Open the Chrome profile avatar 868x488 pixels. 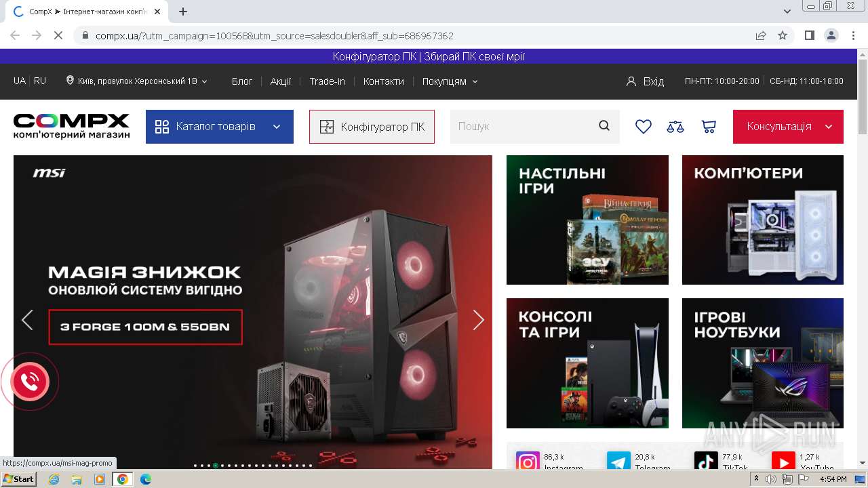tap(831, 35)
